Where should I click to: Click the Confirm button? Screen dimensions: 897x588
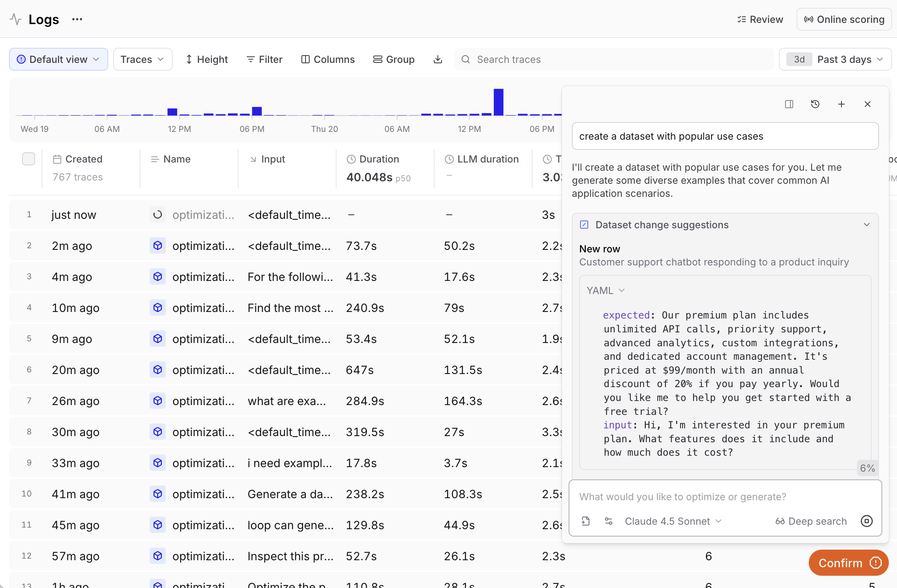[848, 562]
